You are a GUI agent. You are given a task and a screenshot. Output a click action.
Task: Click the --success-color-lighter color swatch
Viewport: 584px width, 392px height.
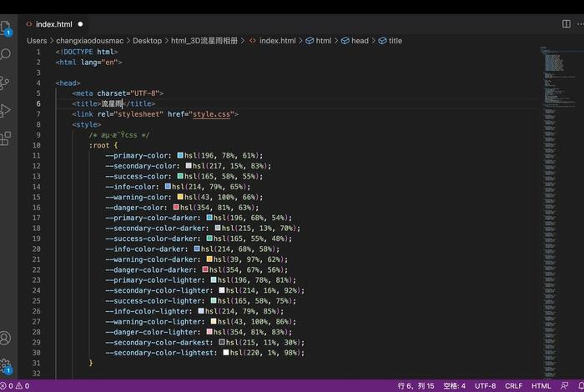tap(214, 300)
